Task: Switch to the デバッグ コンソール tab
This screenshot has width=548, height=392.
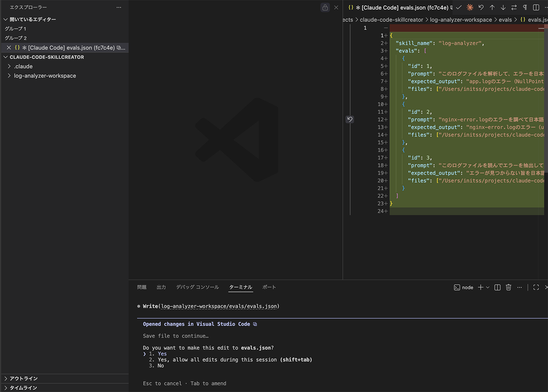Action: click(x=197, y=287)
